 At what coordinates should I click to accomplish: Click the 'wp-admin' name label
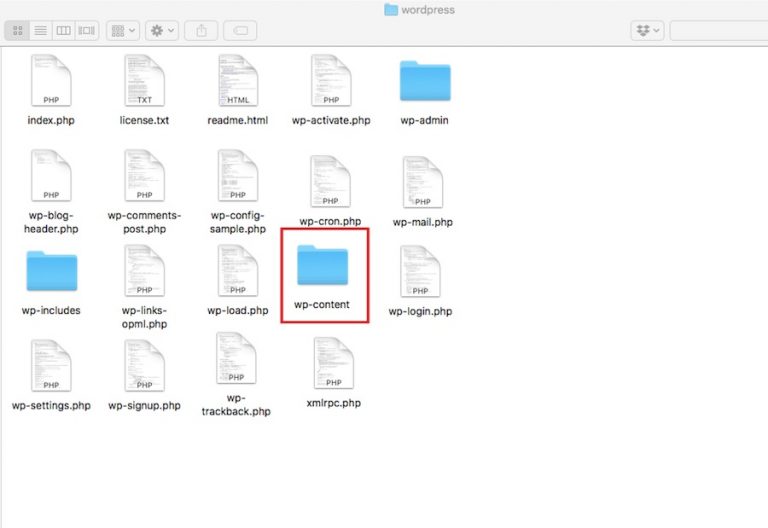coord(425,120)
